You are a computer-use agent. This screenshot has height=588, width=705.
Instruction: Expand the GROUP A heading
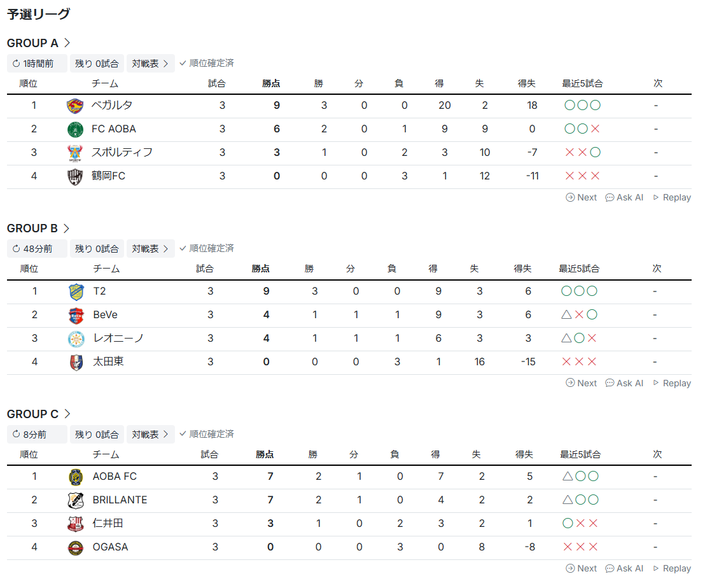pos(39,43)
